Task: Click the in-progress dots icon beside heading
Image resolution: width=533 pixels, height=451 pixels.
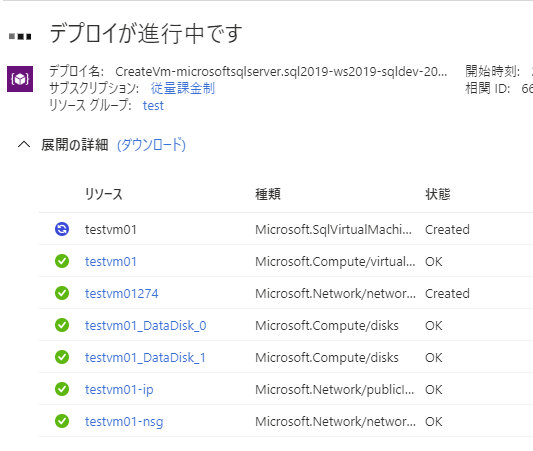Action: pyautogui.click(x=20, y=36)
